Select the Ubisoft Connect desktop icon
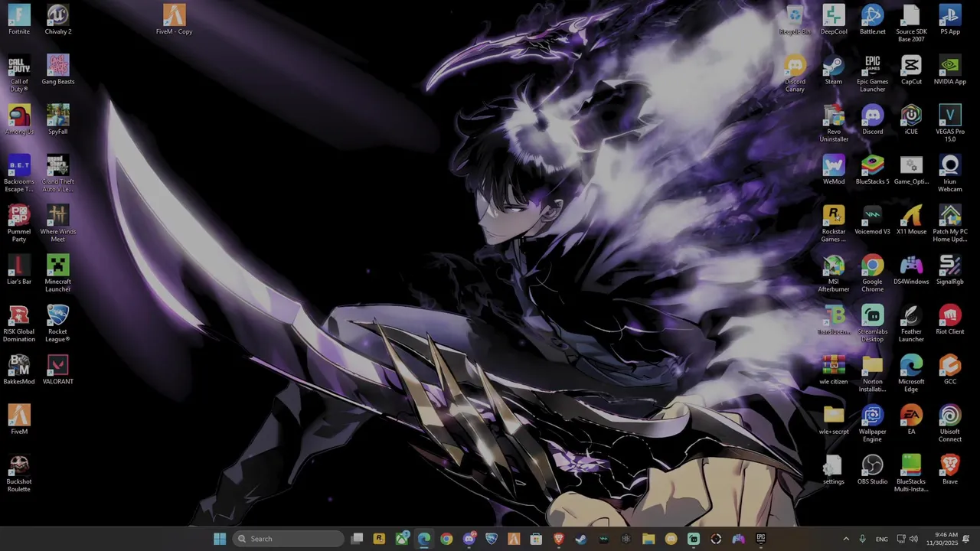 (950, 423)
